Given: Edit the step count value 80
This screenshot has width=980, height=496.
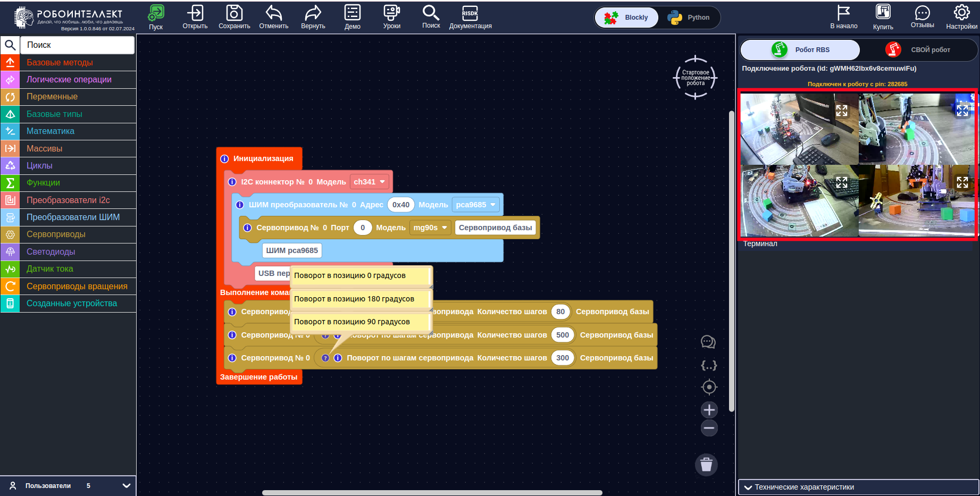Looking at the screenshot, I should click(560, 312).
